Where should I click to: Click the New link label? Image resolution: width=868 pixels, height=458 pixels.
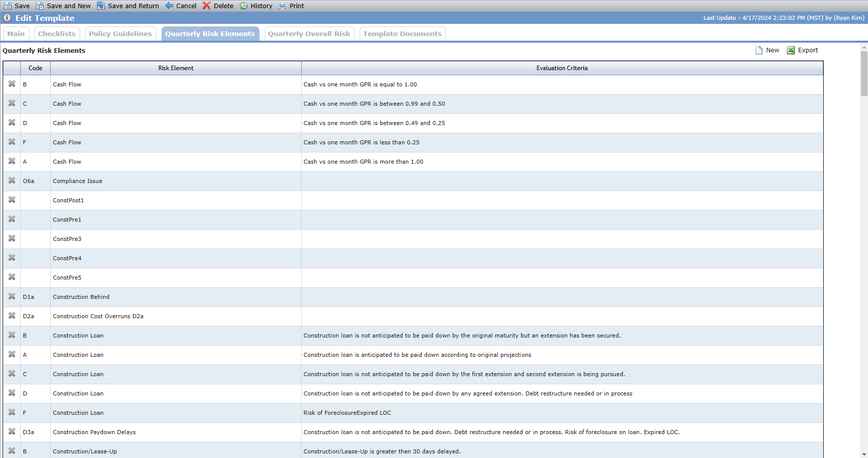[x=773, y=50]
